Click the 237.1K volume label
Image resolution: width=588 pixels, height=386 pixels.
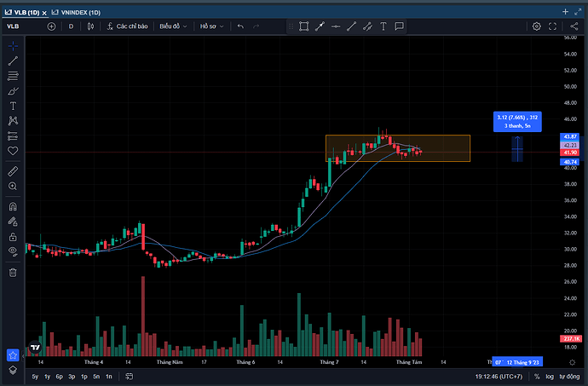570,339
